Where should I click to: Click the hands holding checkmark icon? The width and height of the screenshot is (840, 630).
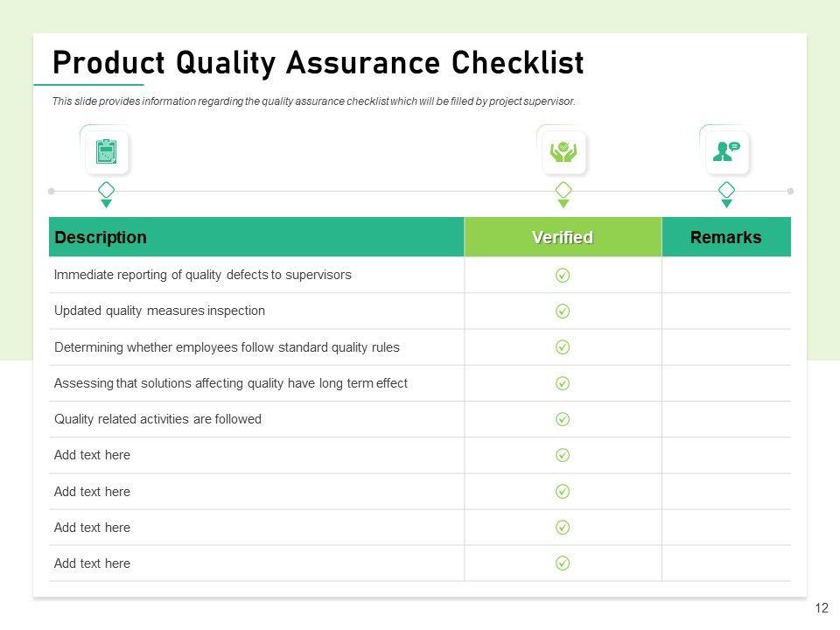tap(563, 152)
